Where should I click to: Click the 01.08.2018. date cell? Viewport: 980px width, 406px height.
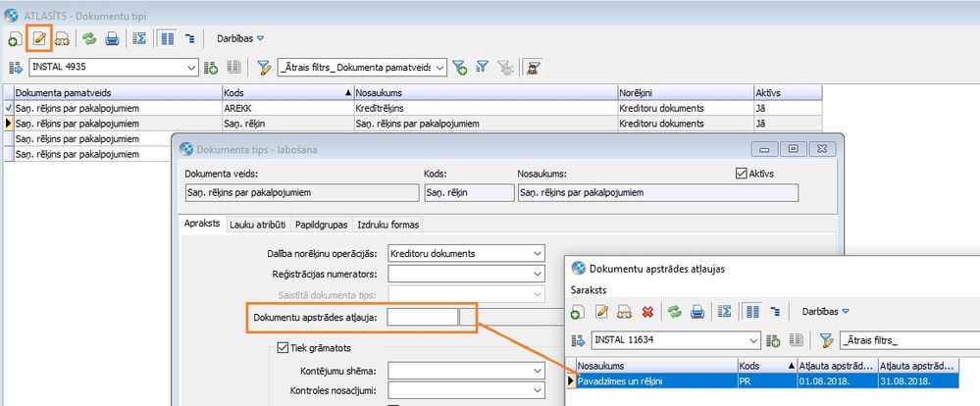(x=838, y=381)
